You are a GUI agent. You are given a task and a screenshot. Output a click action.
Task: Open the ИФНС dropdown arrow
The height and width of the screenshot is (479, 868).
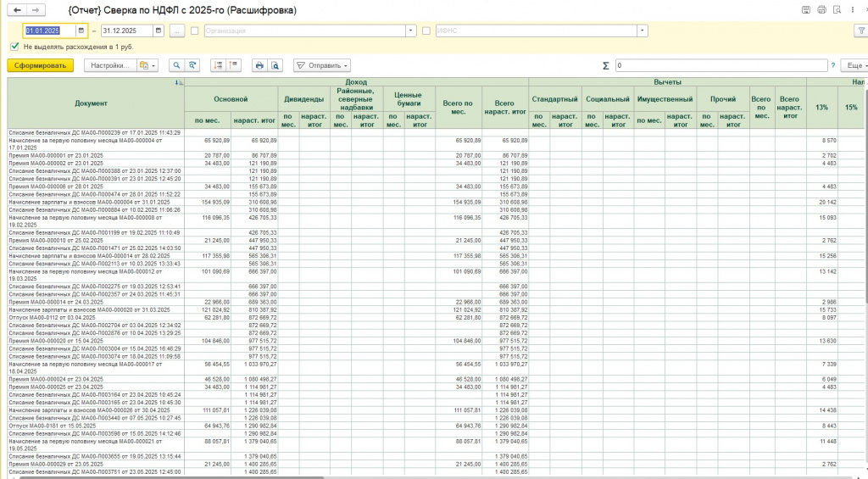[643, 31]
